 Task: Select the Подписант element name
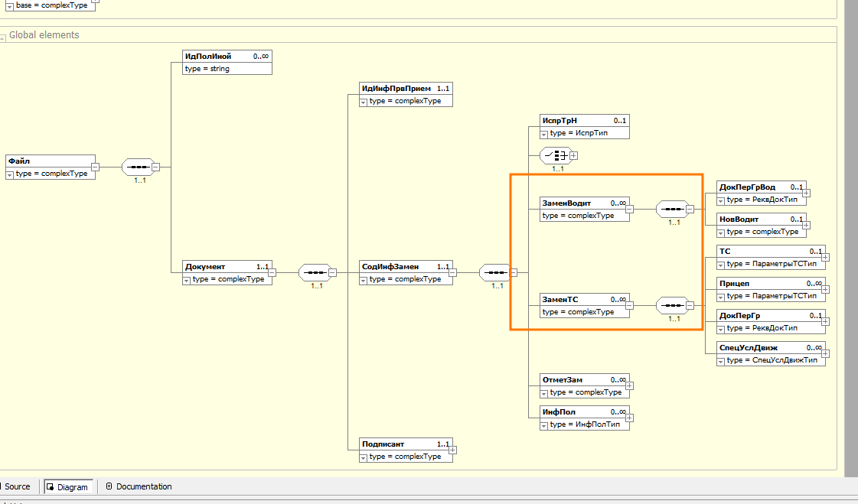coord(383,444)
